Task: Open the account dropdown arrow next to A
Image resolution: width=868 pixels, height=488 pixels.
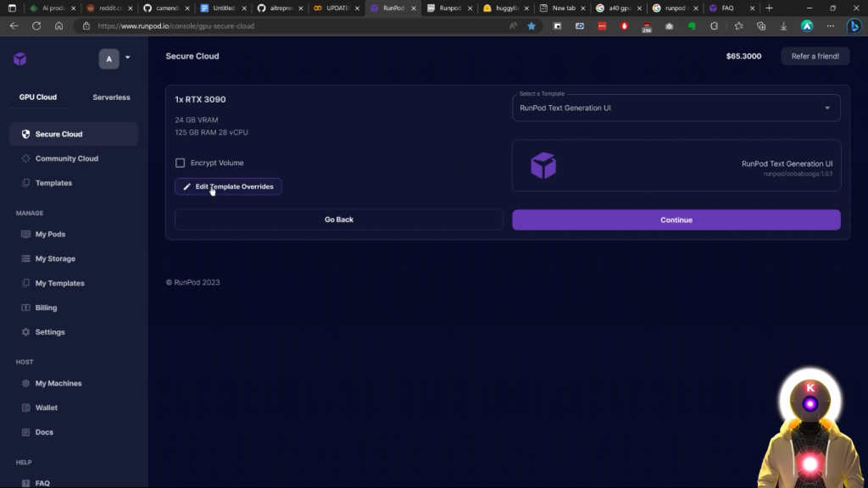Action: tap(127, 58)
